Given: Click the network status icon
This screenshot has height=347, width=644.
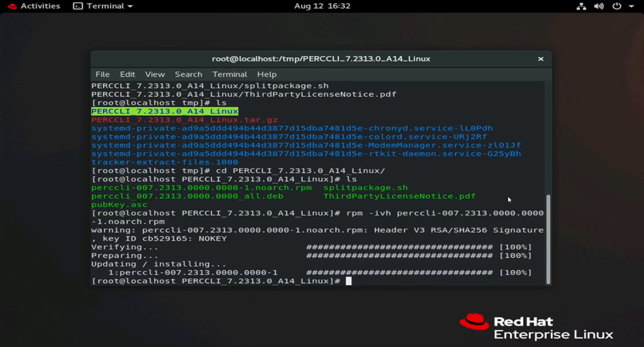Looking at the screenshot, I should (x=581, y=6).
